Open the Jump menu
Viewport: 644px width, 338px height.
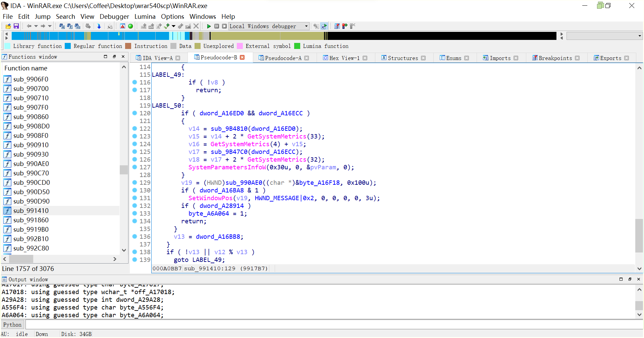pyautogui.click(x=43, y=16)
